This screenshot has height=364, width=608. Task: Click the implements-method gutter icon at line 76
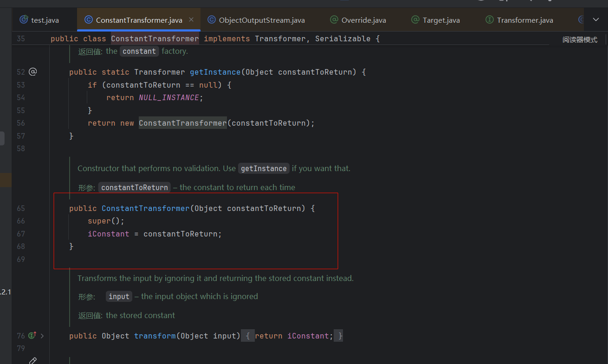pos(32,336)
